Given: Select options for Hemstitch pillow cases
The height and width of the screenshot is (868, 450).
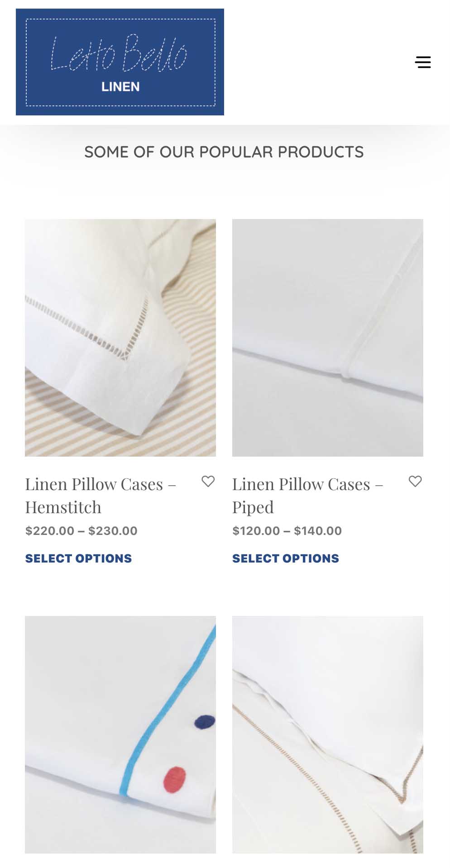Looking at the screenshot, I should 78,558.
